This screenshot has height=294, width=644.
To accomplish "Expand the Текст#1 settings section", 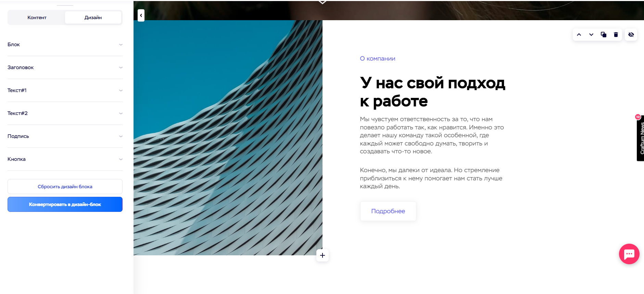I will point(65,90).
